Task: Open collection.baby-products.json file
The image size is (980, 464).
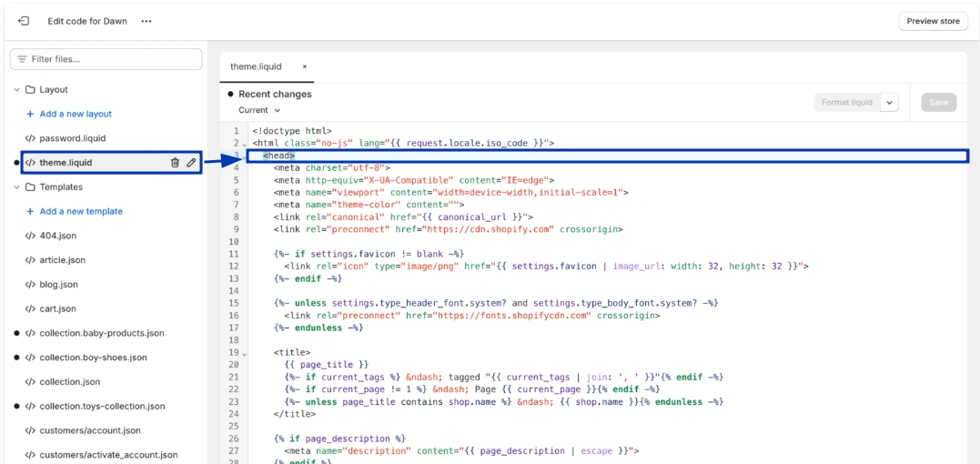Action: tap(102, 333)
